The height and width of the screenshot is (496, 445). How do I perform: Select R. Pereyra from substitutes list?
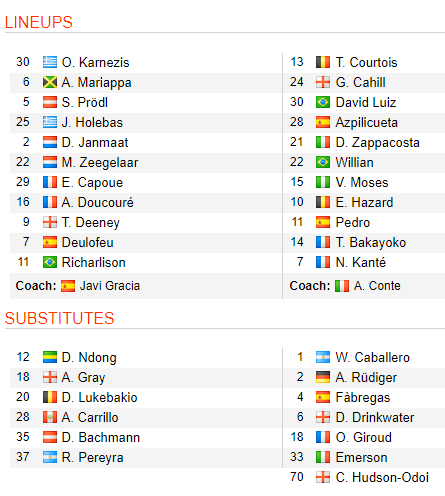tap(93, 457)
